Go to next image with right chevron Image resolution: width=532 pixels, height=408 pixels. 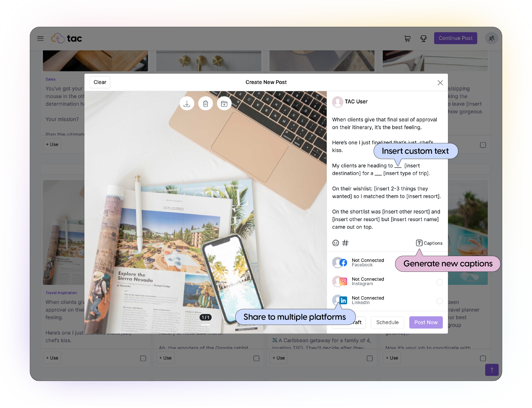[308, 212]
